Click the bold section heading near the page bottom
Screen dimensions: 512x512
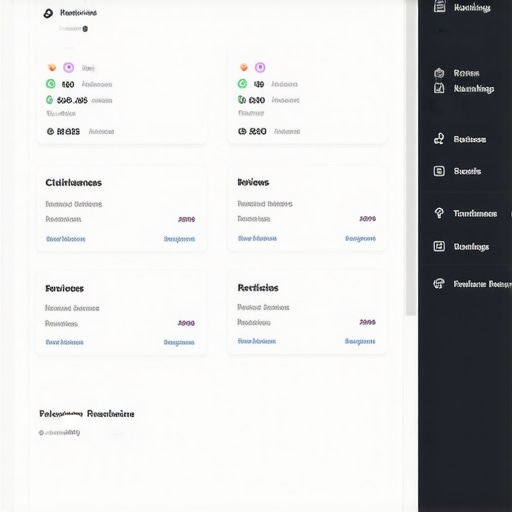coord(87,414)
